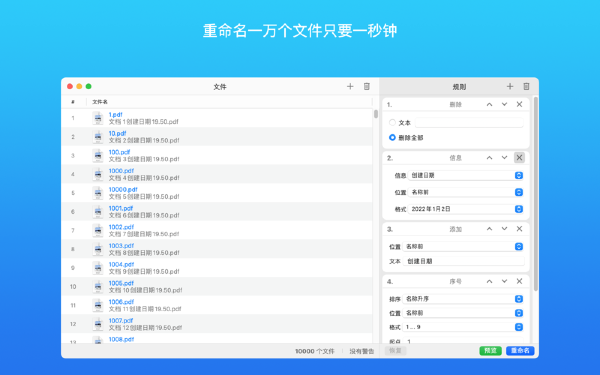Click the PDF icon of 10.pdf
The width and height of the screenshot is (600, 375).
98,137
